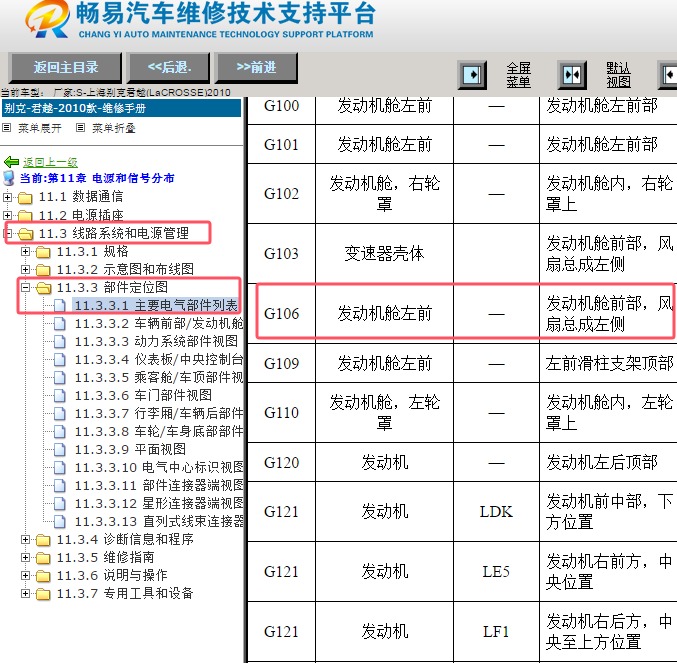Expand the 11.3.2 示意图和布线图 node
This screenshot has height=663, width=677.
pyautogui.click(x=25, y=269)
